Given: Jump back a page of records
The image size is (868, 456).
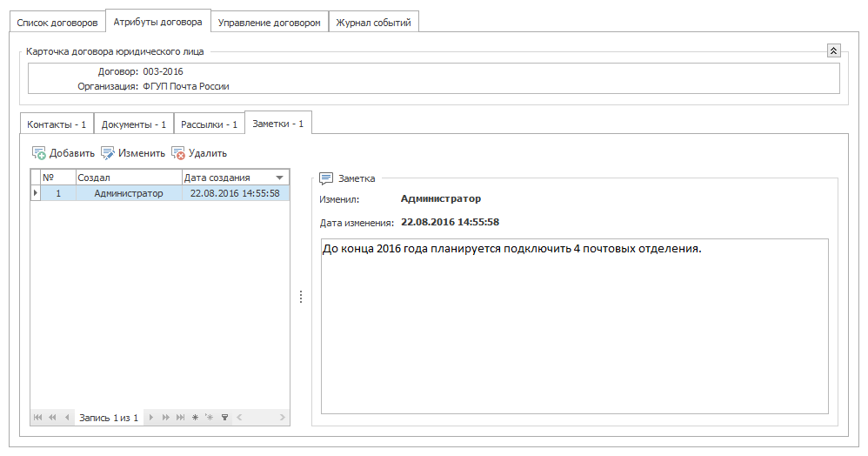Looking at the screenshot, I should coord(52,417).
